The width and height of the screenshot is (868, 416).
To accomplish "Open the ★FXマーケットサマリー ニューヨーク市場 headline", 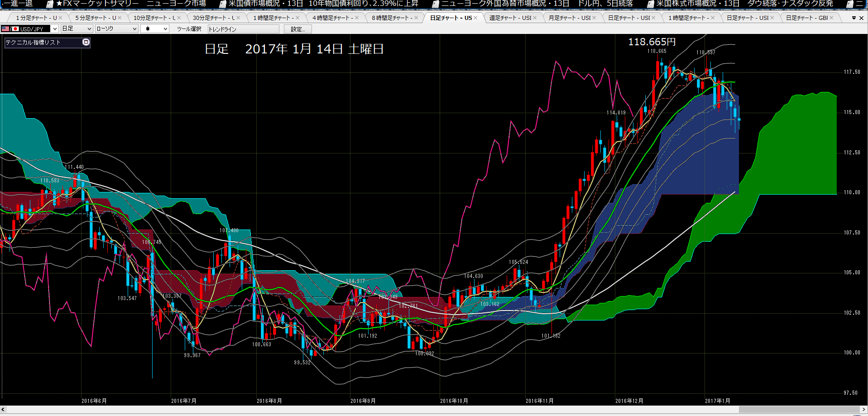I will pos(131,4).
